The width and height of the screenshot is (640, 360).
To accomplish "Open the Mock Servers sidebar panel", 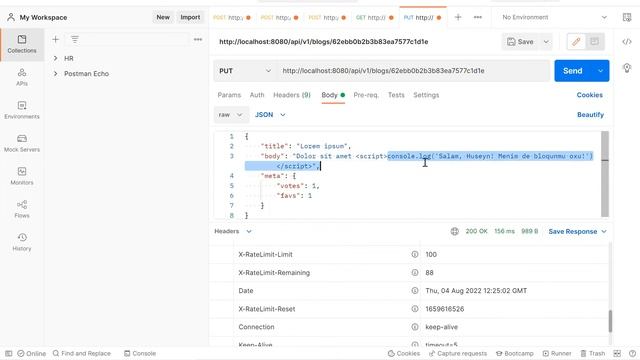I will tap(22, 143).
